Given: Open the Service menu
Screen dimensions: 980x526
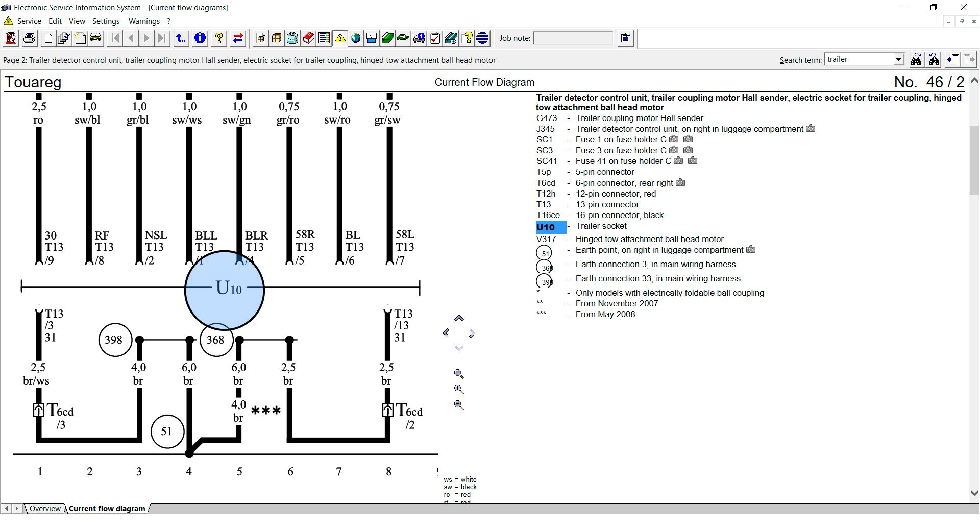Looking at the screenshot, I should (29, 21).
